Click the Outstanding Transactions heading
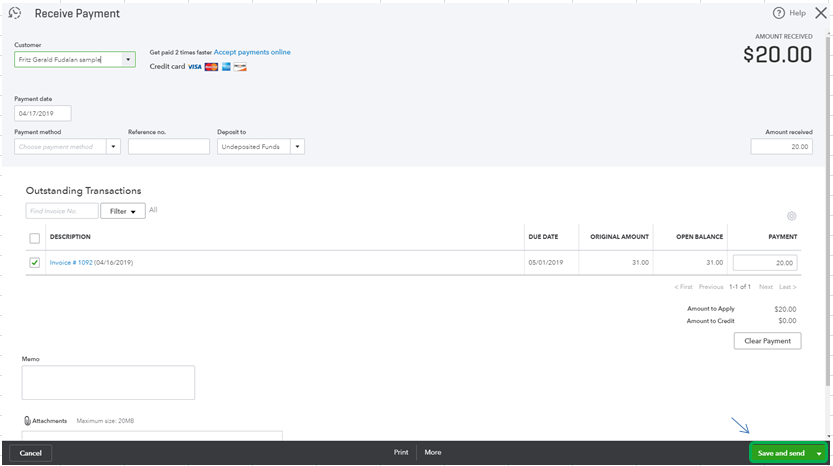The image size is (833, 466). (83, 191)
